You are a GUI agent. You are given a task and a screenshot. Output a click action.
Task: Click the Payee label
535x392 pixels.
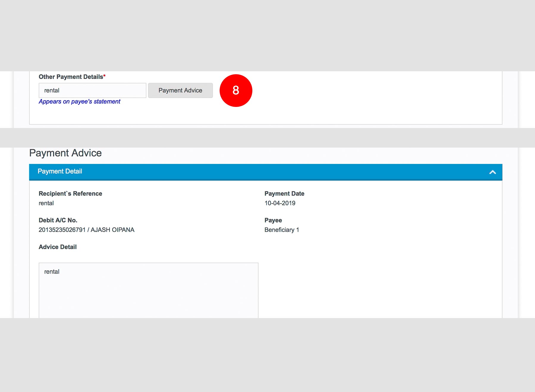[x=273, y=220]
